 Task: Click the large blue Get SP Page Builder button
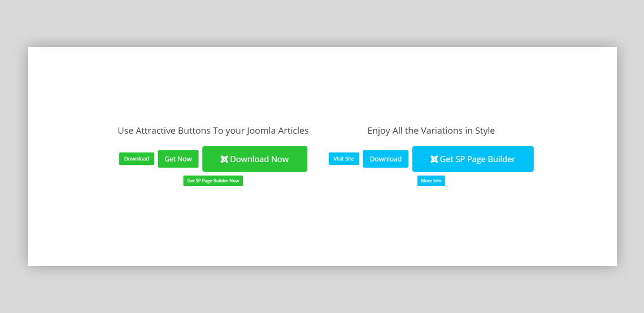pyautogui.click(x=477, y=159)
